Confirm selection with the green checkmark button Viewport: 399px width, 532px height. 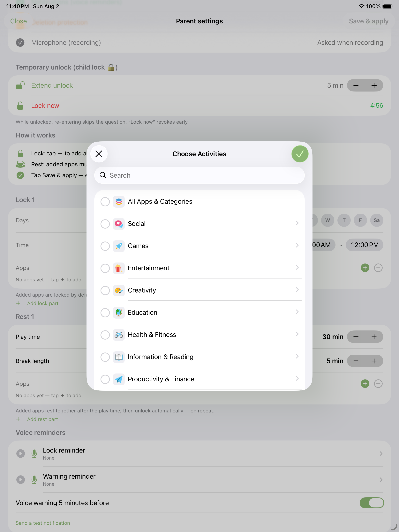[300, 154]
